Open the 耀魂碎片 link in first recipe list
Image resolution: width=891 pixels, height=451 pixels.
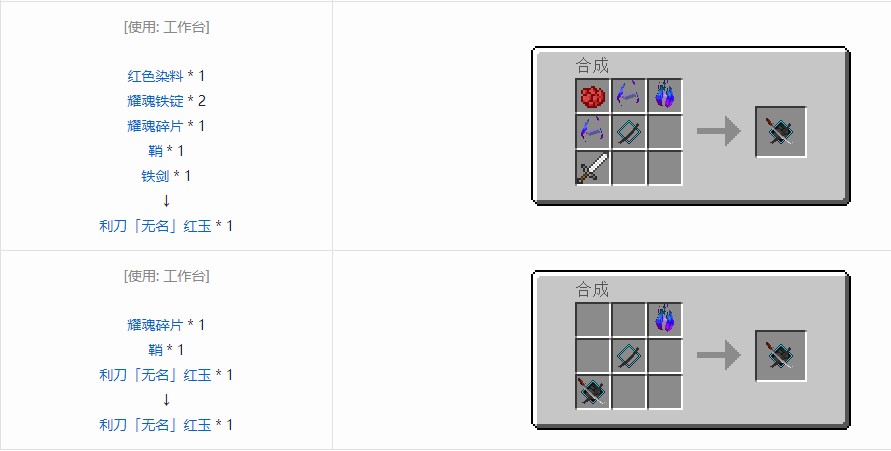coord(155,126)
